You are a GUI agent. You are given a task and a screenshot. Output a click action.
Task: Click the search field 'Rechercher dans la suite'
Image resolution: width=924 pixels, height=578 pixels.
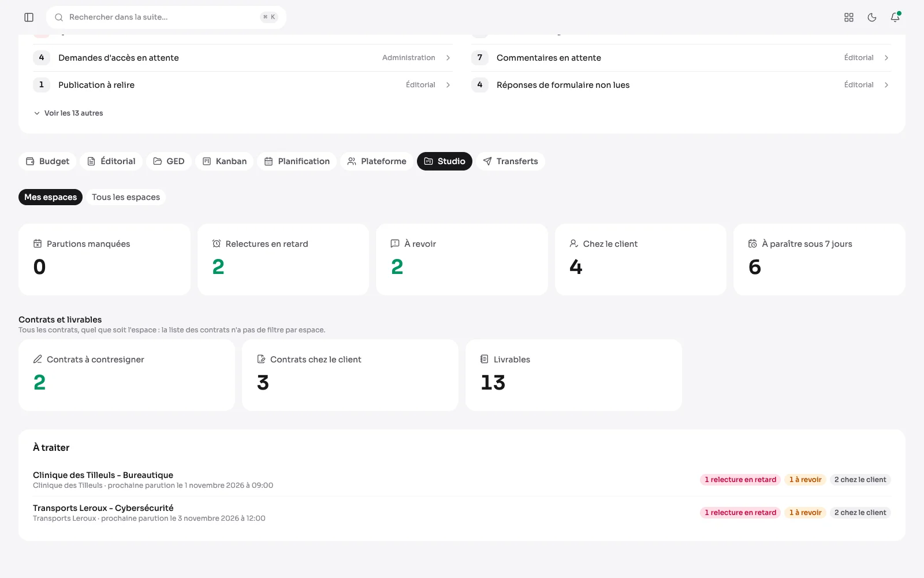tap(166, 17)
